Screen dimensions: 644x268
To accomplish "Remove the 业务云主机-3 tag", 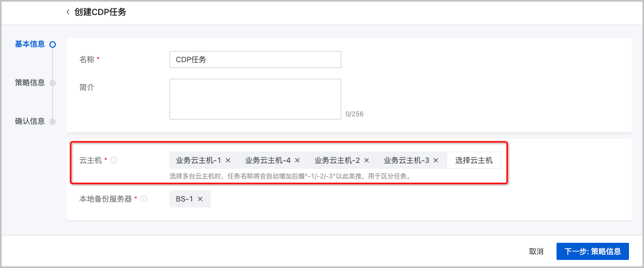I will pyautogui.click(x=436, y=160).
